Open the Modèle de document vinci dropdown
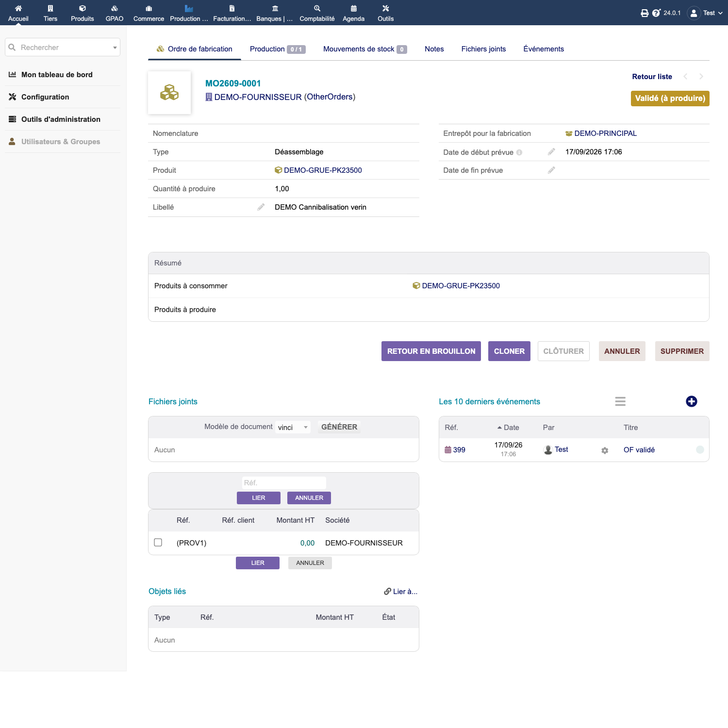This screenshot has height=728, width=728. pos(293,427)
